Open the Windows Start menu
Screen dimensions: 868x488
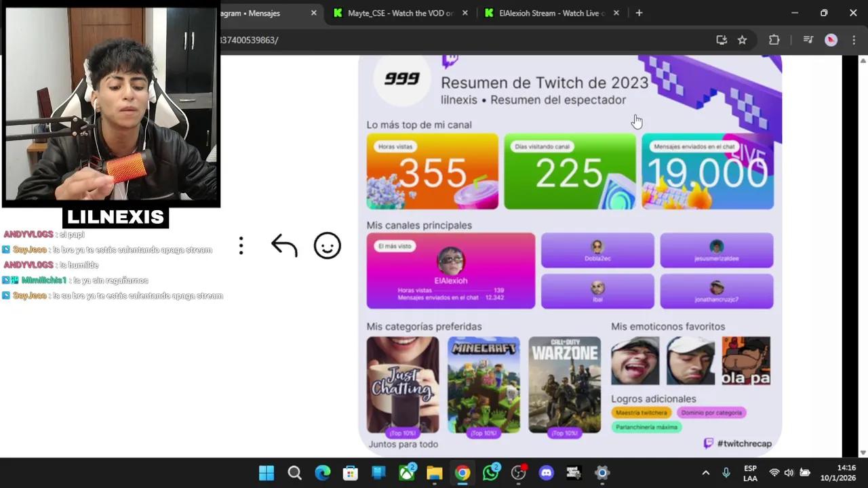click(x=267, y=473)
